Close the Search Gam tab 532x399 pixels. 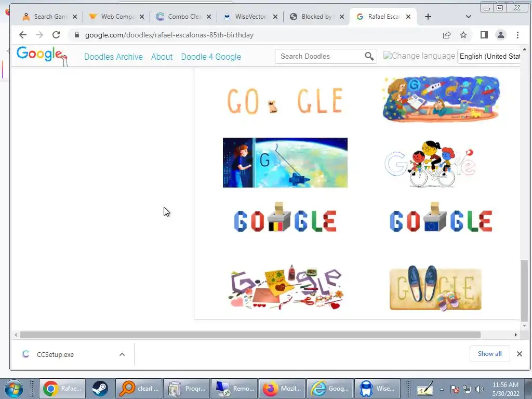(x=75, y=17)
